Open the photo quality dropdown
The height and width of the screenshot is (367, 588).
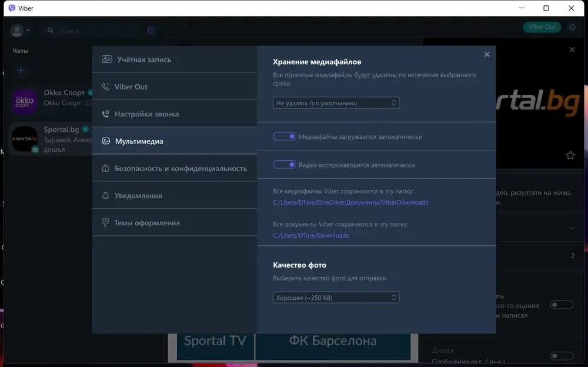[336, 298]
